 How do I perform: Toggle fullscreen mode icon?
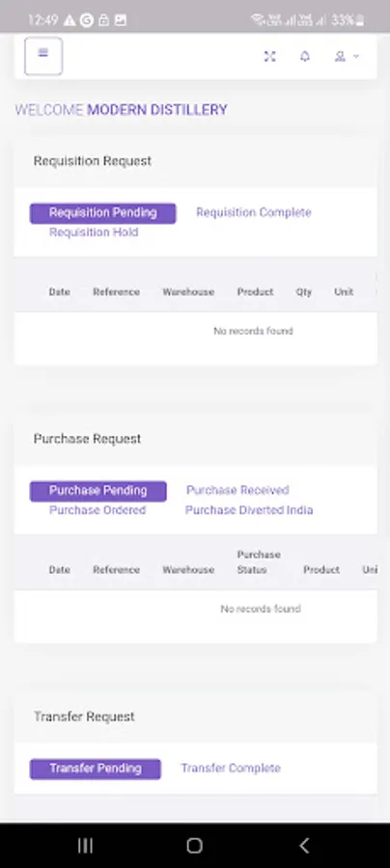(x=269, y=57)
